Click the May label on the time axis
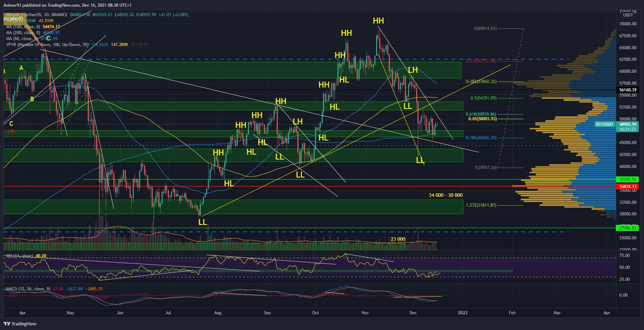 [70, 313]
